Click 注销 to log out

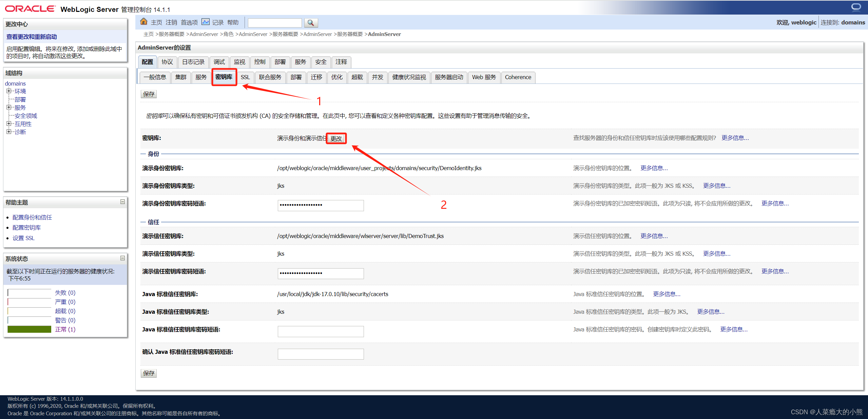(x=171, y=22)
